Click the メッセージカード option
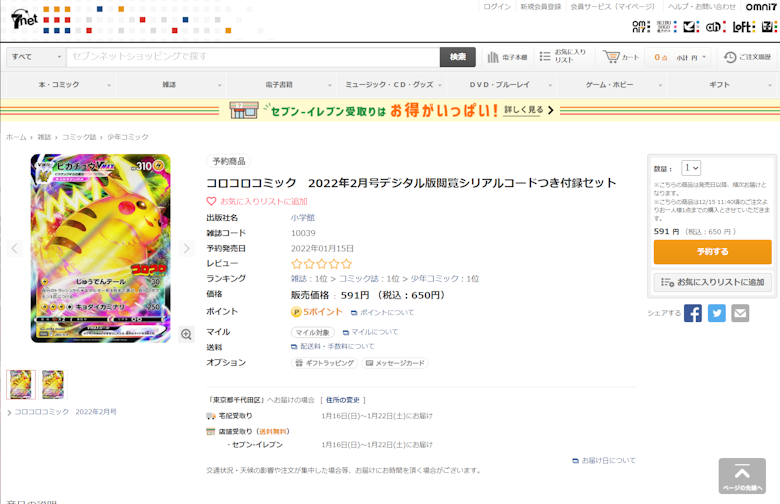Image resolution: width=780 pixels, height=504 pixels. coord(395,363)
